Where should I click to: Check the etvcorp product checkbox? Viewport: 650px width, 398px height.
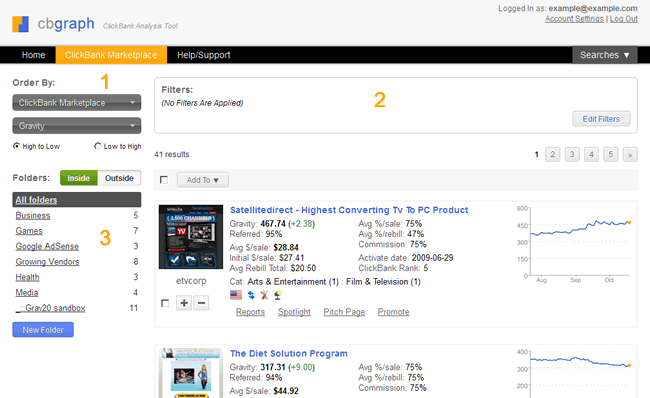[x=165, y=303]
